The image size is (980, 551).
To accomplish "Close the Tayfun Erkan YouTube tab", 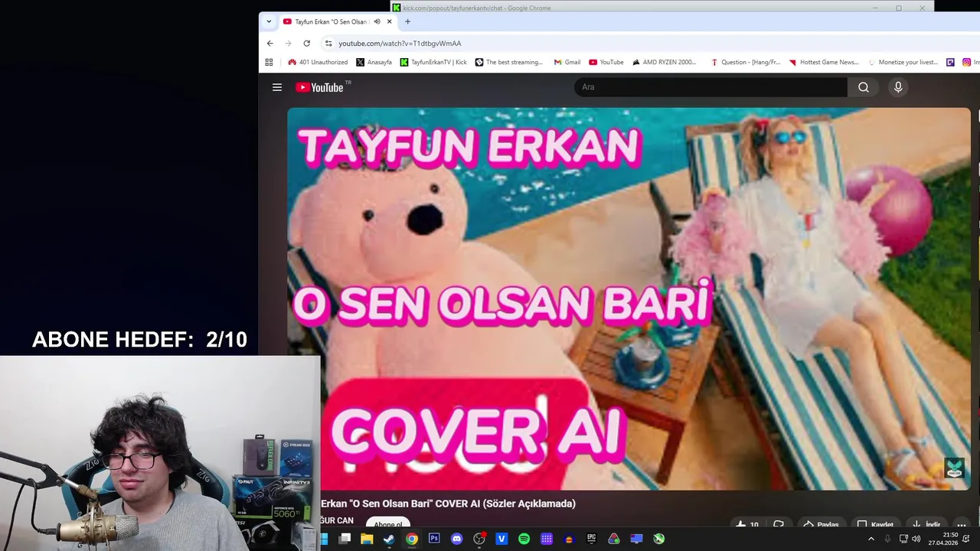I will click(x=389, y=21).
